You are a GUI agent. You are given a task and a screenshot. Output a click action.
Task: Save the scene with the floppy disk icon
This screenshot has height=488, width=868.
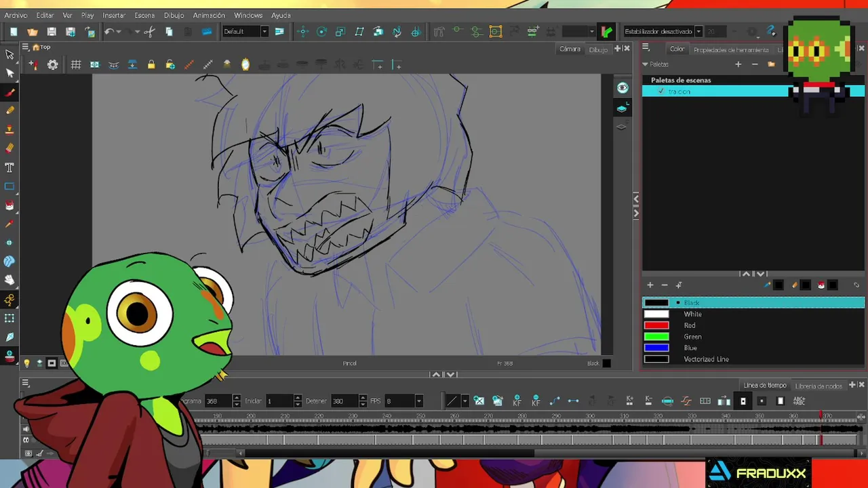(x=52, y=32)
